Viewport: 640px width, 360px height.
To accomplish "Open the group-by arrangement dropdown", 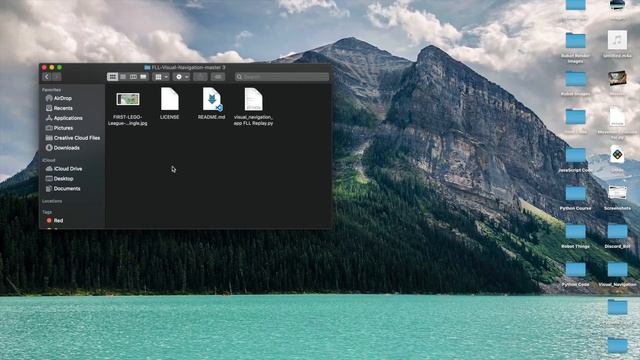I will [x=161, y=77].
